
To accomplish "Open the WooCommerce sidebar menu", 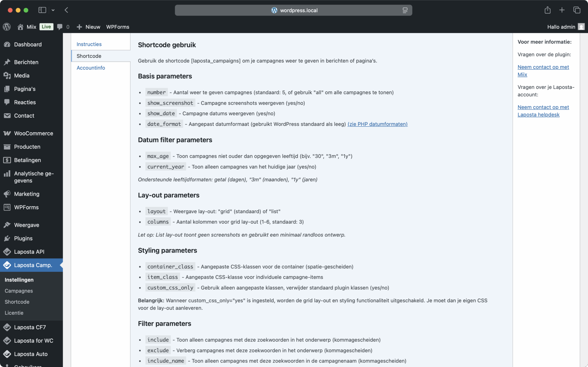I will point(31,133).
